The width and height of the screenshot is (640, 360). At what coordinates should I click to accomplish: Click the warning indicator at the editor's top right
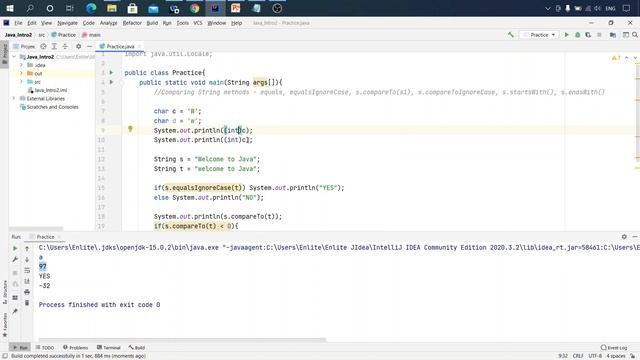coord(616,58)
